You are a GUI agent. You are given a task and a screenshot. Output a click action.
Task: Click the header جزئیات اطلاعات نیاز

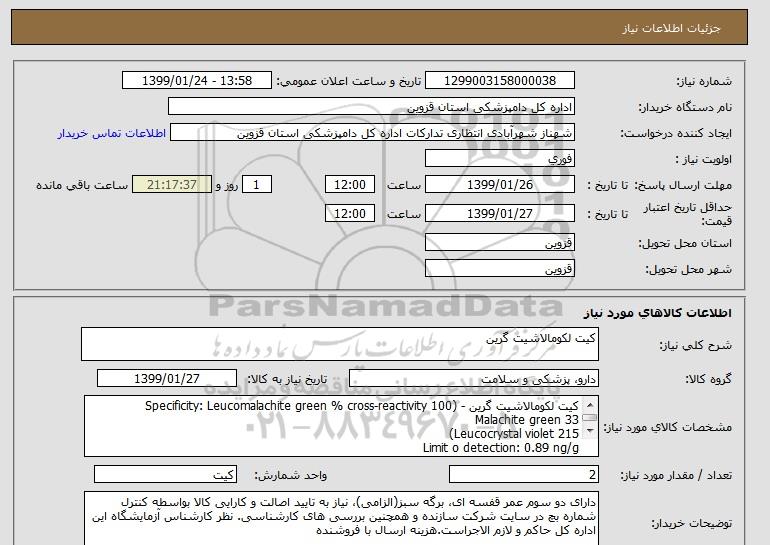(x=671, y=28)
